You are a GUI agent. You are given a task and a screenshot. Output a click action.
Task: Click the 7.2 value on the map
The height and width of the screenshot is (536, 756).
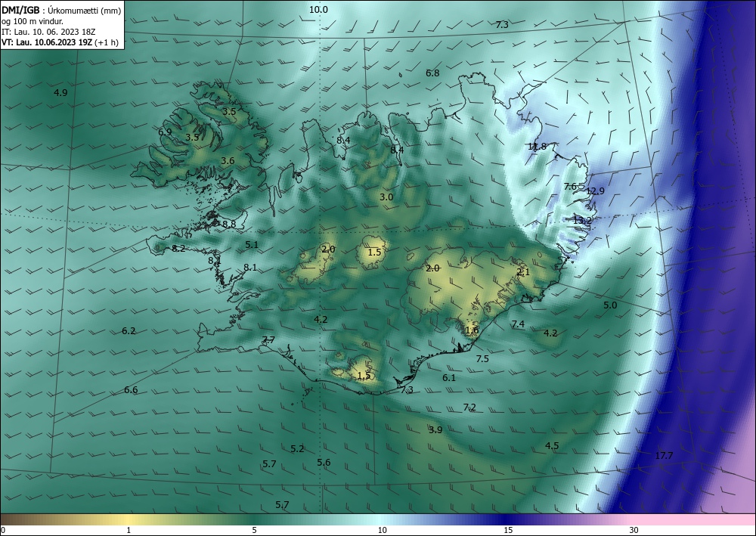pyautogui.click(x=469, y=407)
